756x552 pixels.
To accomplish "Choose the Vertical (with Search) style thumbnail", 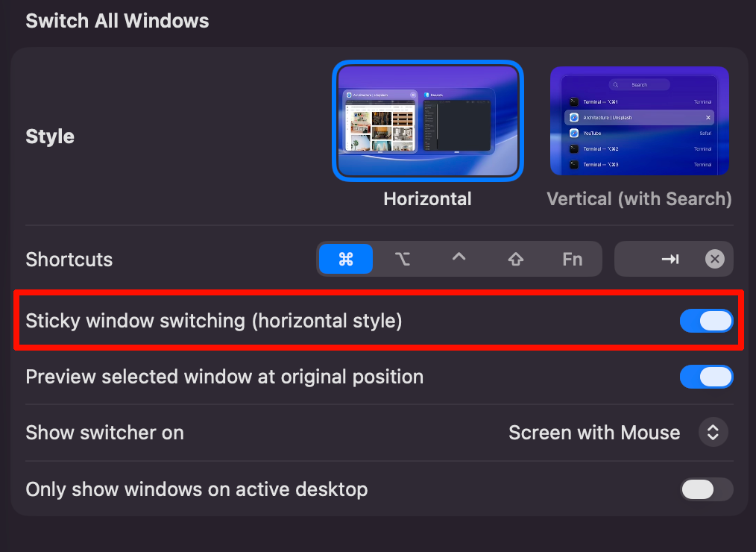I will (640, 121).
